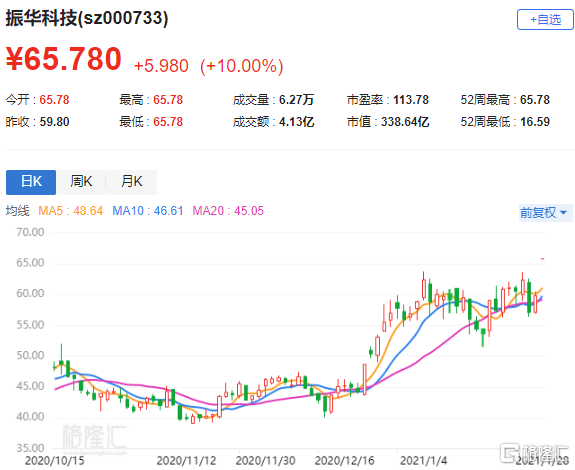This screenshot has width=575, height=470.
Task: Select 成交量 value 6.27万
Action: (296, 100)
